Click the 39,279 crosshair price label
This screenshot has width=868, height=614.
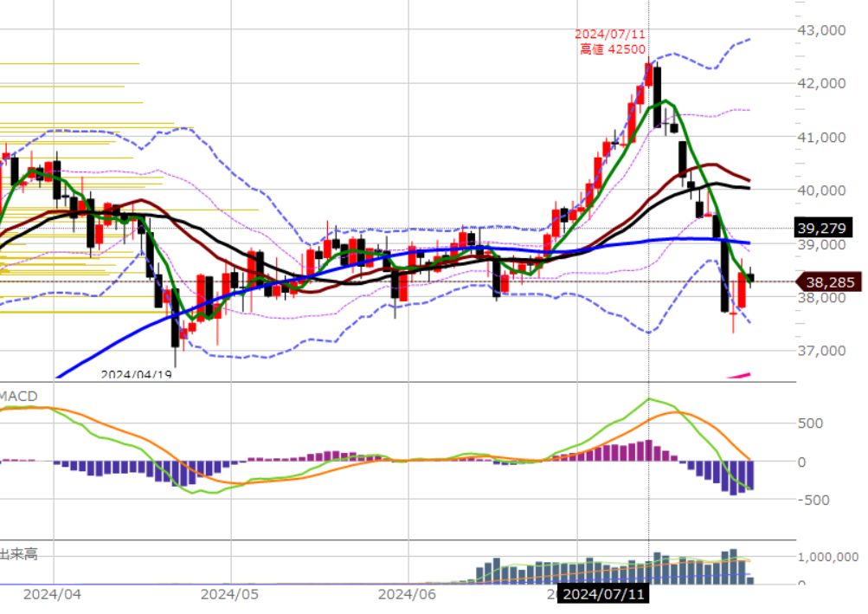click(x=823, y=228)
